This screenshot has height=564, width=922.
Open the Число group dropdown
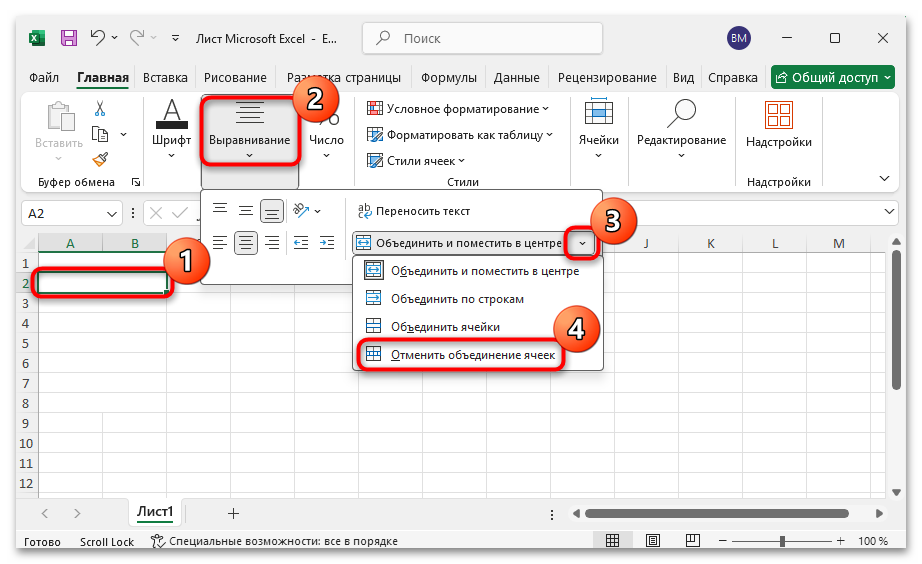pos(326,131)
